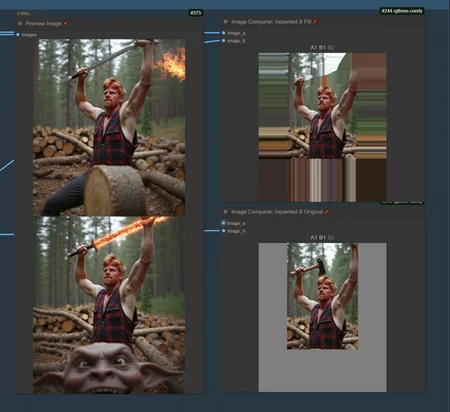This screenshot has width=450, height=412.
Task: Click image_b input socket on Inpainted X Fill
Action: click(223, 41)
